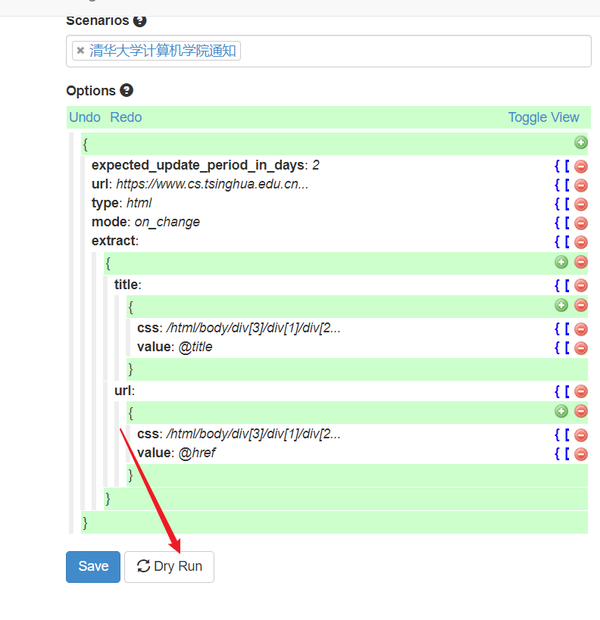Select the mode key name
The image size is (600, 620).
[x=109, y=222]
